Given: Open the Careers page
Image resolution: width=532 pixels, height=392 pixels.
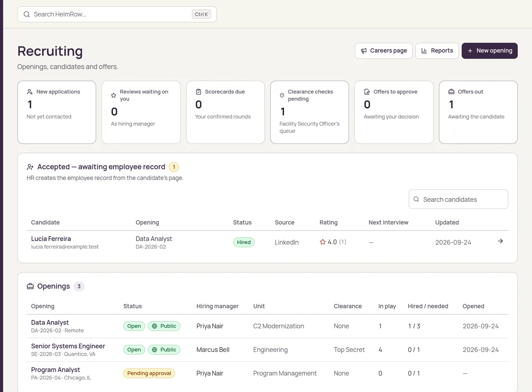Looking at the screenshot, I should 384,51.
